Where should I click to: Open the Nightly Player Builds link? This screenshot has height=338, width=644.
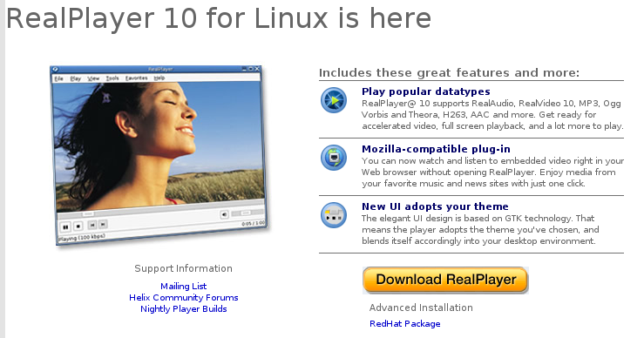pos(184,309)
